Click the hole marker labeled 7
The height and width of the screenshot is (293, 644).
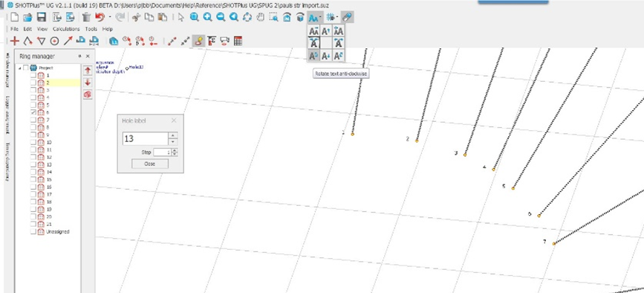553,244
